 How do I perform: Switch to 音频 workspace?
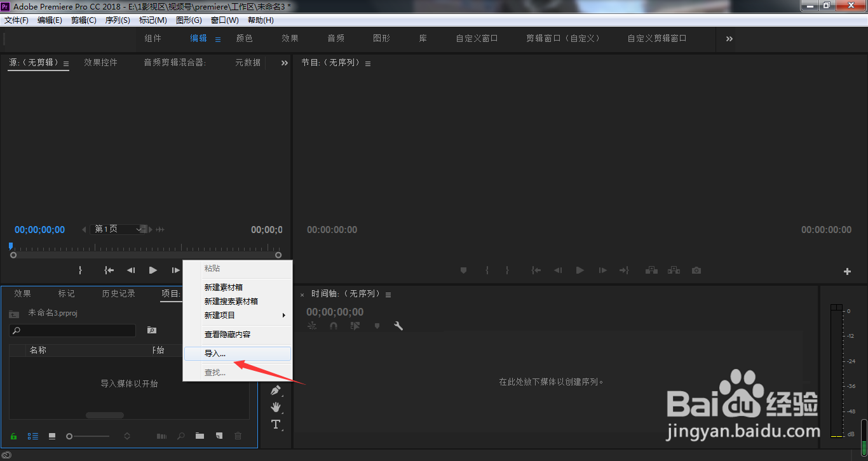[x=336, y=38]
